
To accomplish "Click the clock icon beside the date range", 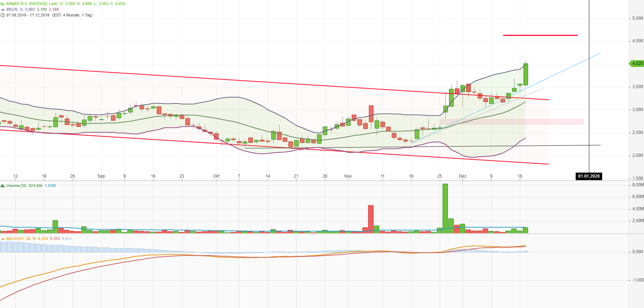I will [x=3, y=15].
